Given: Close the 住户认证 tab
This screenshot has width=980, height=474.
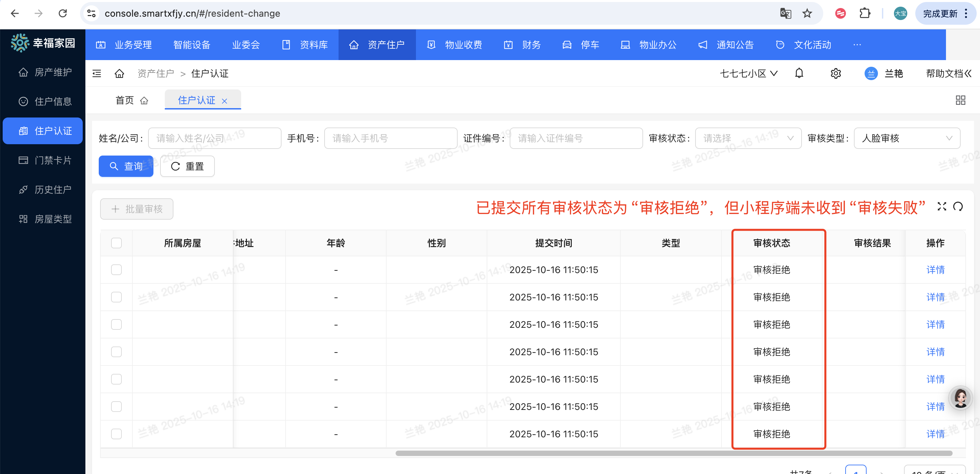Looking at the screenshot, I should point(224,101).
